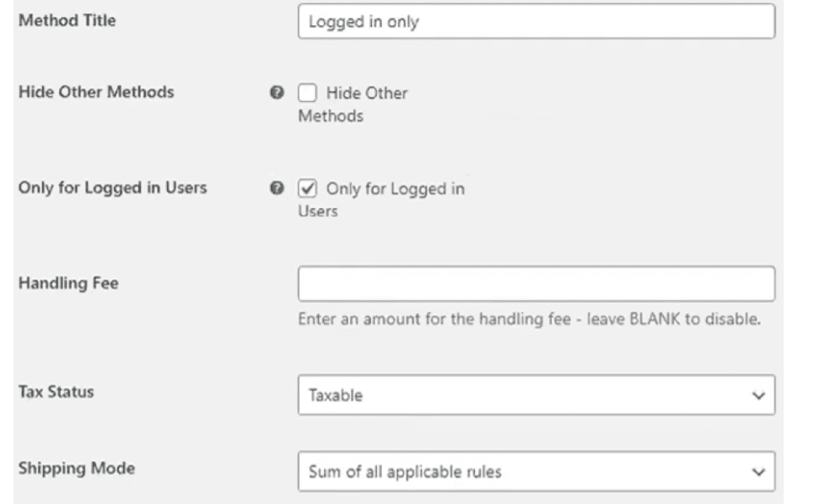
Task: Open the Tax Status dropdown showing Taxable
Action: point(536,395)
